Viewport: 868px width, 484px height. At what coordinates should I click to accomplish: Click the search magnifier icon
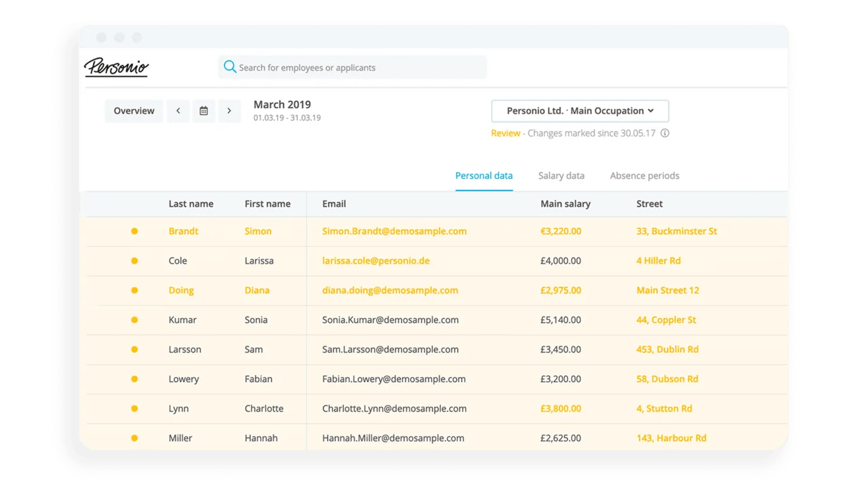coord(230,67)
